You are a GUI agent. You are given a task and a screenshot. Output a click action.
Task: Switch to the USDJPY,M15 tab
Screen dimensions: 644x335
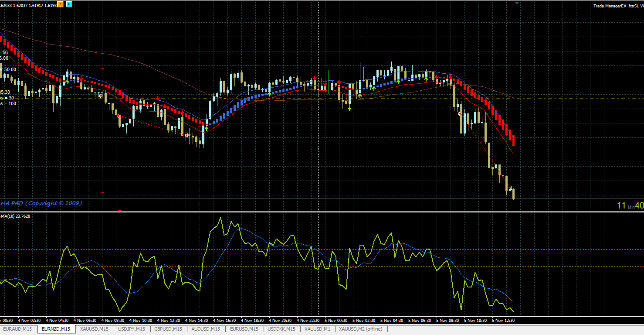[132, 329]
